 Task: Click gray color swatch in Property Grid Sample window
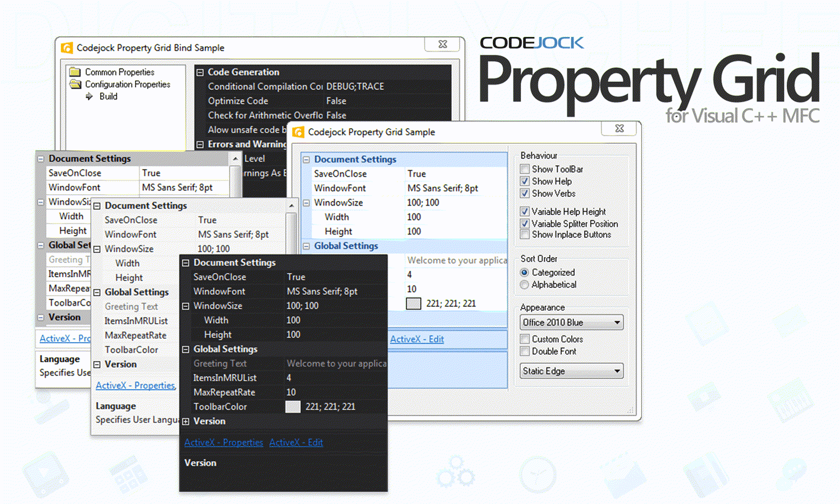[413, 304]
